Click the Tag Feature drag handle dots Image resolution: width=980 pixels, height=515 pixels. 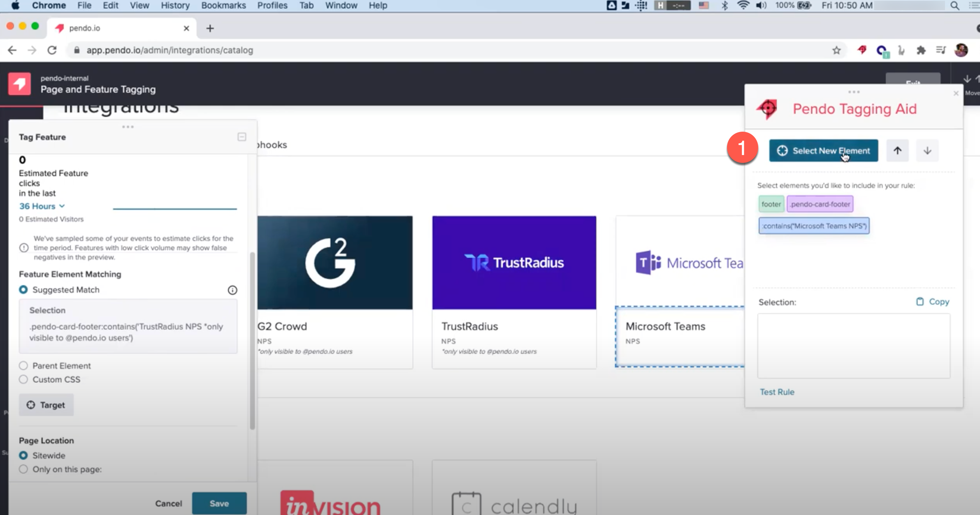coord(128,127)
